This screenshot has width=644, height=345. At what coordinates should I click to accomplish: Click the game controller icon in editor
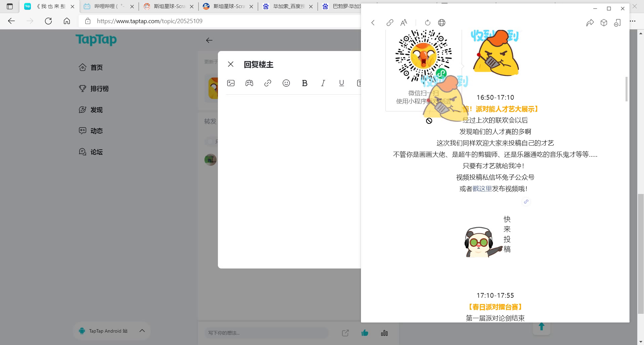pyautogui.click(x=249, y=83)
